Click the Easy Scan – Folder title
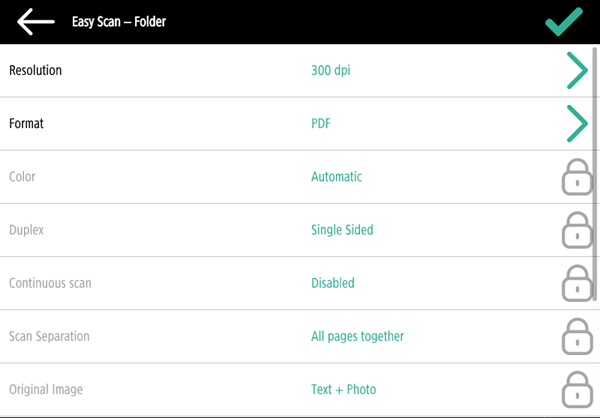600x418 pixels. [x=119, y=22]
